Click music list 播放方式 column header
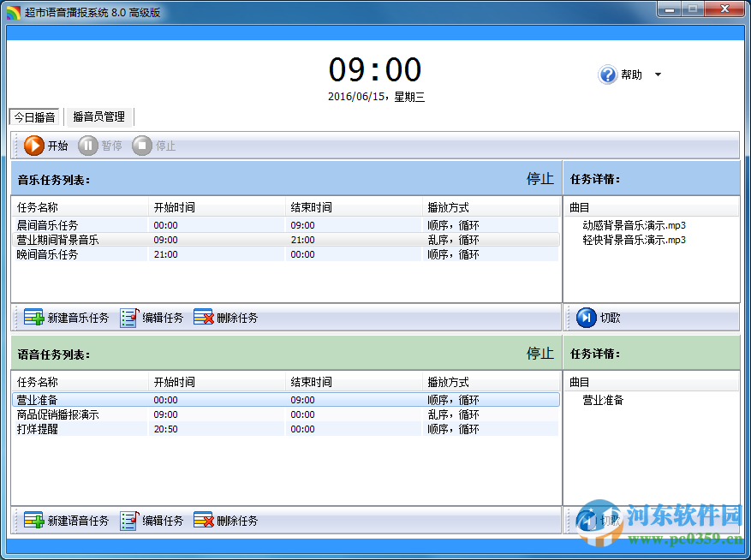The width and height of the screenshot is (751, 560). (x=491, y=207)
